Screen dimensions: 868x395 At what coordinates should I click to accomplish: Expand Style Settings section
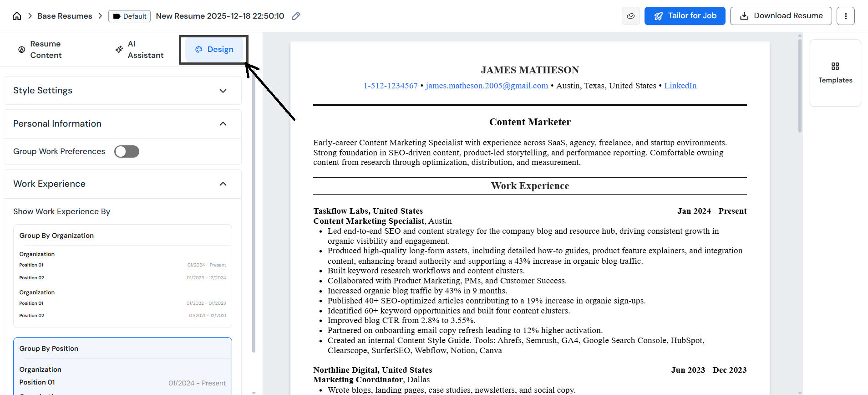coord(122,90)
